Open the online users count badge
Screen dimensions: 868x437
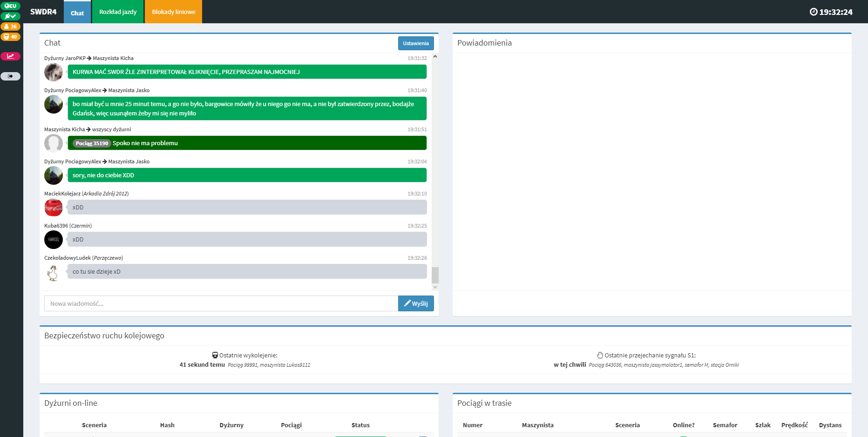tap(10, 27)
